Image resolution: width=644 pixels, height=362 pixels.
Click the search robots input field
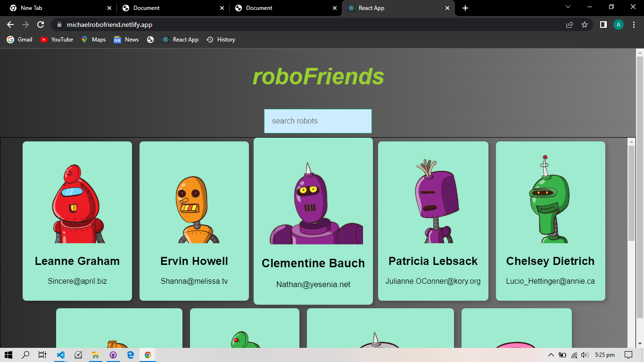tap(318, 121)
